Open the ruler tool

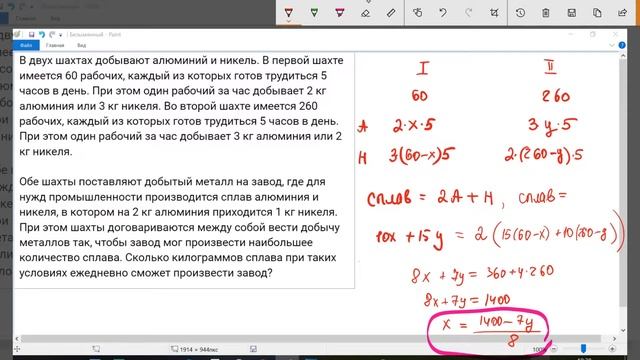(391, 13)
